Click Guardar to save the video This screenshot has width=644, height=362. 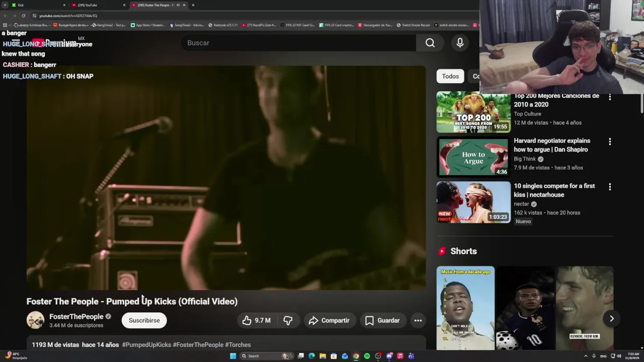click(382, 320)
